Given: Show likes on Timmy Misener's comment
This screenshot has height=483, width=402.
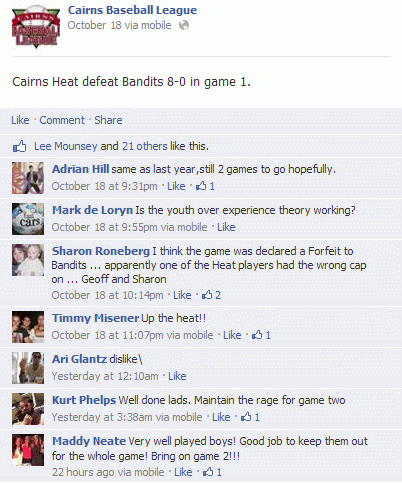Looking at the screenshot, I should pos(261,335).
